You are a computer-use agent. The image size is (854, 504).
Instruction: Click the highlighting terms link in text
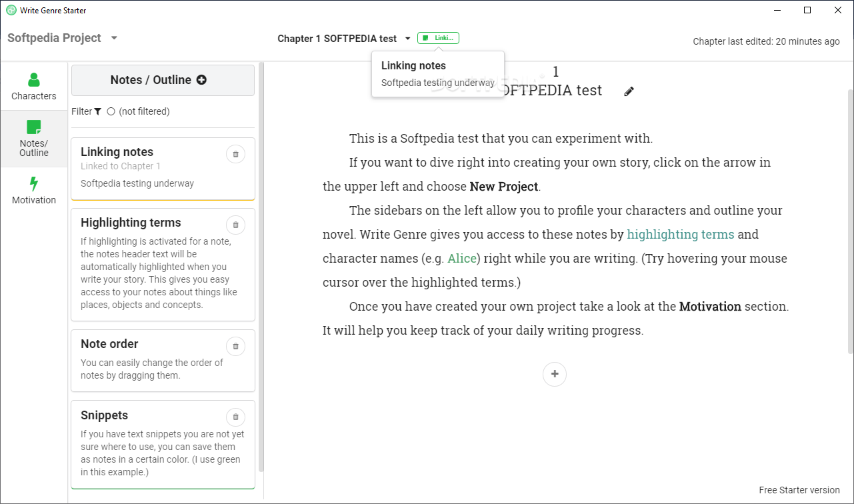pos(681,235)
